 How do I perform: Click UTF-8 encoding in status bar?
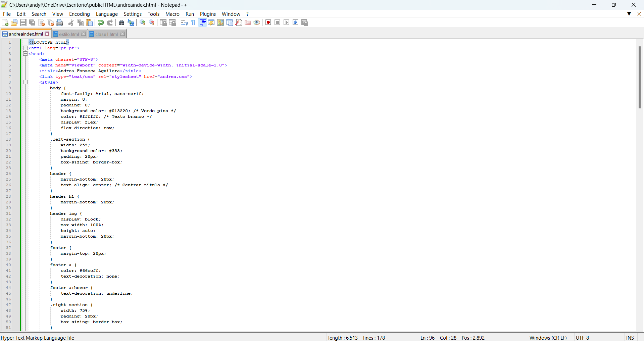582,338
